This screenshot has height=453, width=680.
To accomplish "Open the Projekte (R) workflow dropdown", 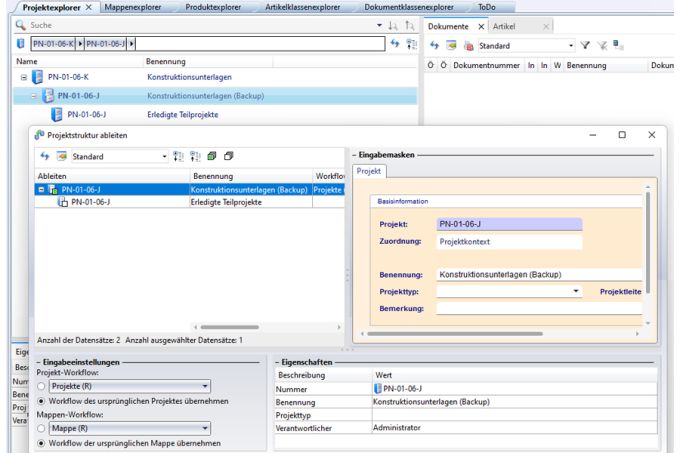I will (205, 386).
